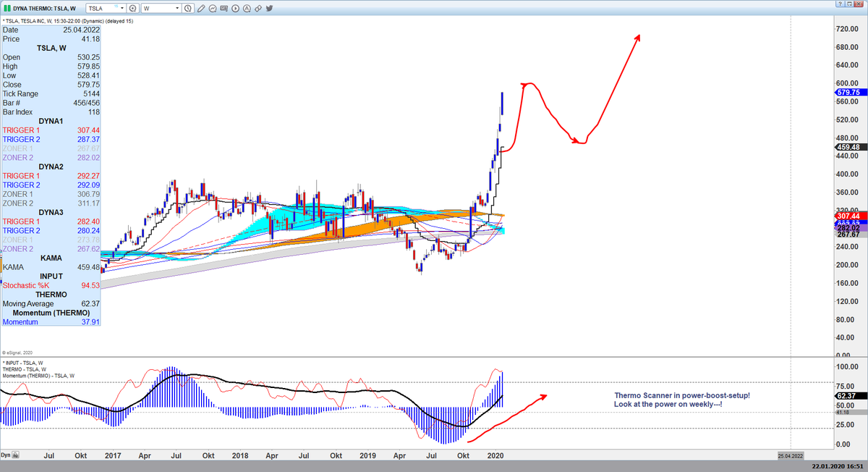Click the DYNA1 header in data panel
This screenshot has height=472, width=868.
51,121
